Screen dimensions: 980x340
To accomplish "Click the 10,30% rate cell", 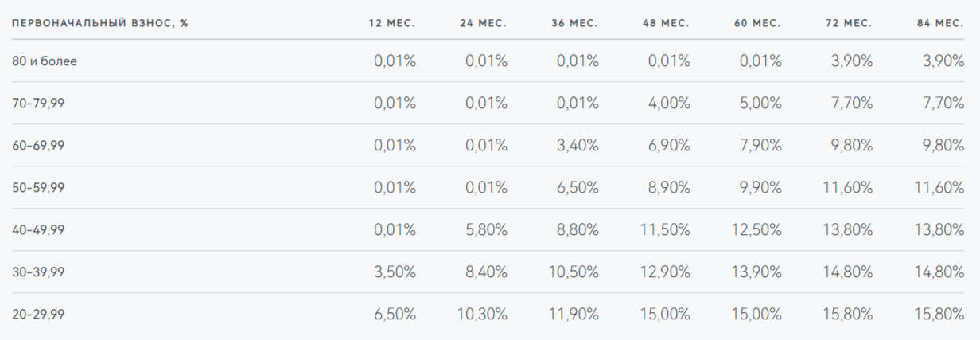I will pos(481,314).
